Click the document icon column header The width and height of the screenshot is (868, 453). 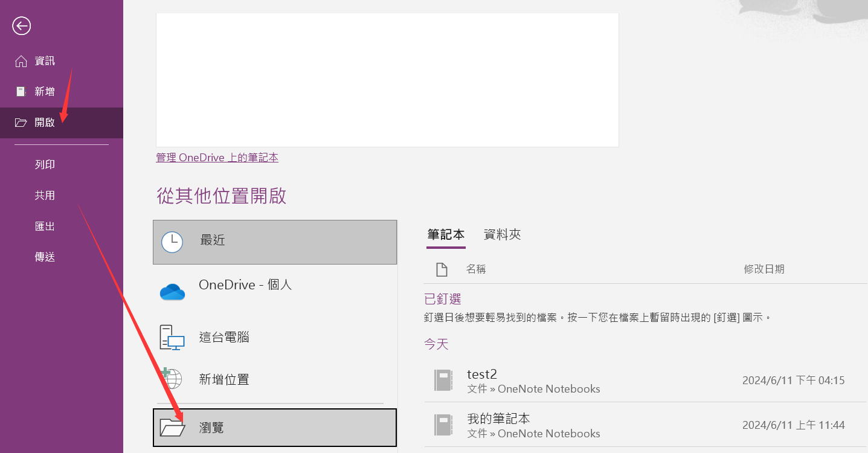coord(442,269)
